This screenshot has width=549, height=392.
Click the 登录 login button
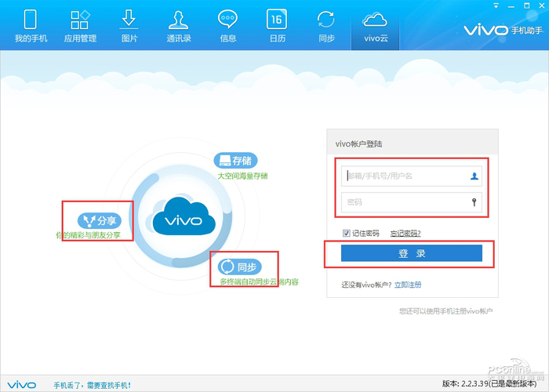click(x=412, y=253)
